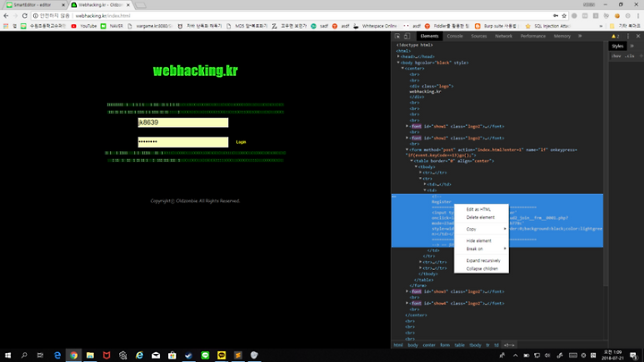Collapse the body bgcolor=black node
This screenshot has width=644, height=362.
coord(398,63)
